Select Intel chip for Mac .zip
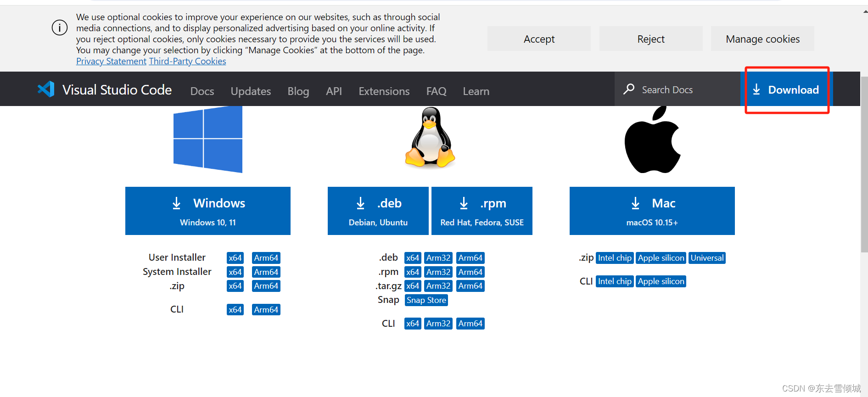Screen dimensions: 868x397 (615, 258)
